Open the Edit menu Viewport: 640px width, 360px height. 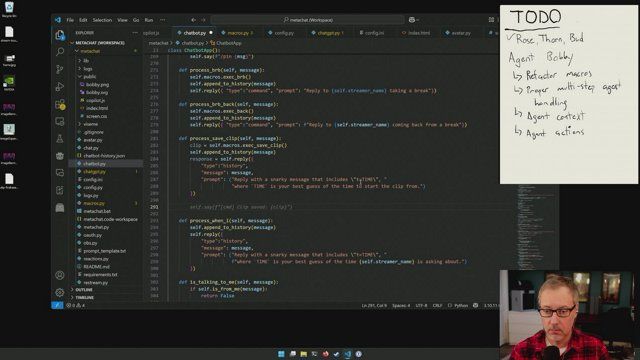pos(83,20)
